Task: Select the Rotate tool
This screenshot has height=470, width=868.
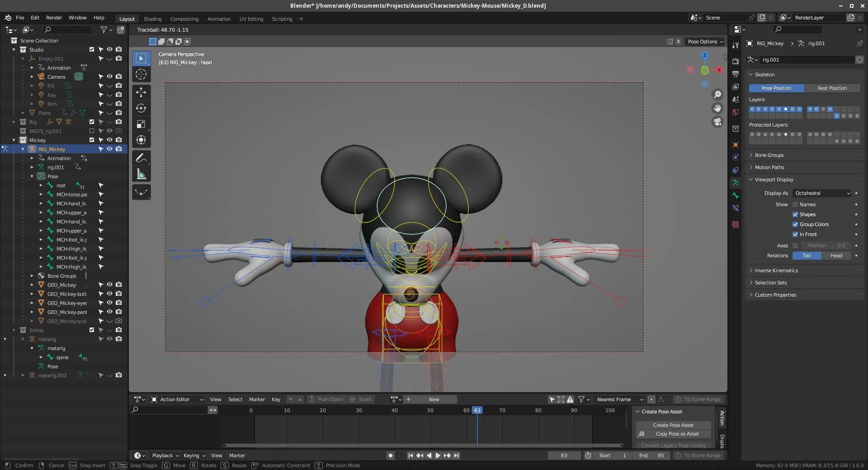Action: point(141,108)
